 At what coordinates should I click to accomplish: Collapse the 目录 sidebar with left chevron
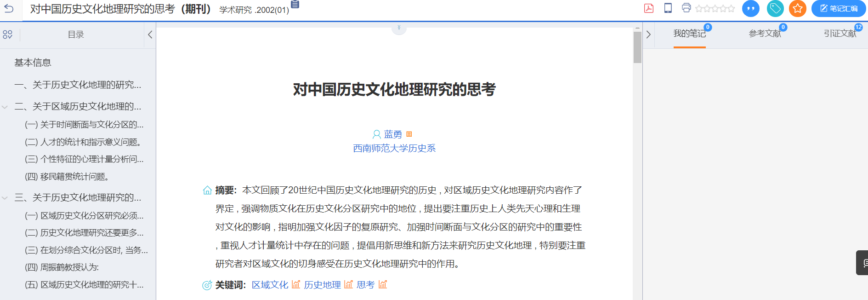tap(150, 35)
